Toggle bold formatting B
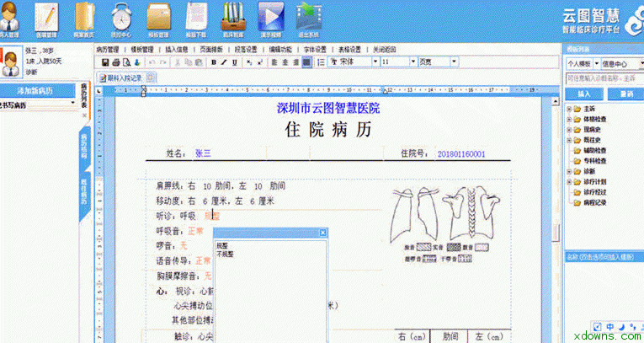This screenshot has height=343, width=644. pos(214,62)
